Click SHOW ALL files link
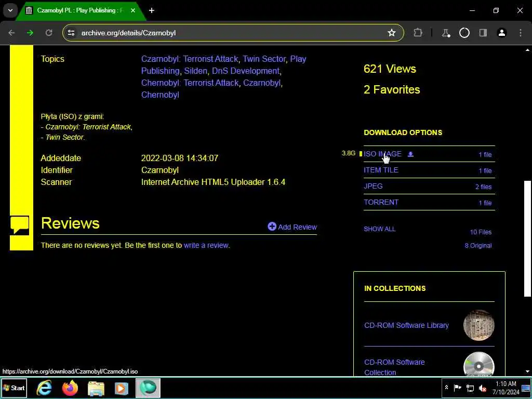532x399 pixels. pos(379,229)
